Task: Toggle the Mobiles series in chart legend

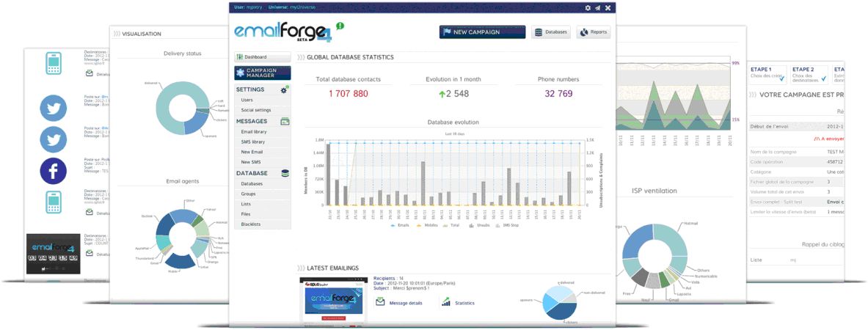Action: [x=429, y=226]
